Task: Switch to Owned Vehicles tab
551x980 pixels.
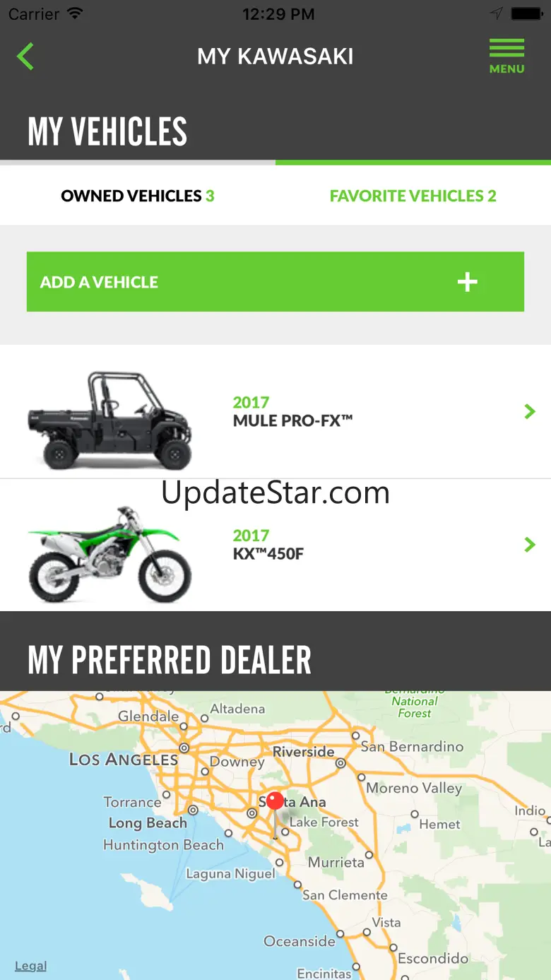Action: (x=138, y=196)
